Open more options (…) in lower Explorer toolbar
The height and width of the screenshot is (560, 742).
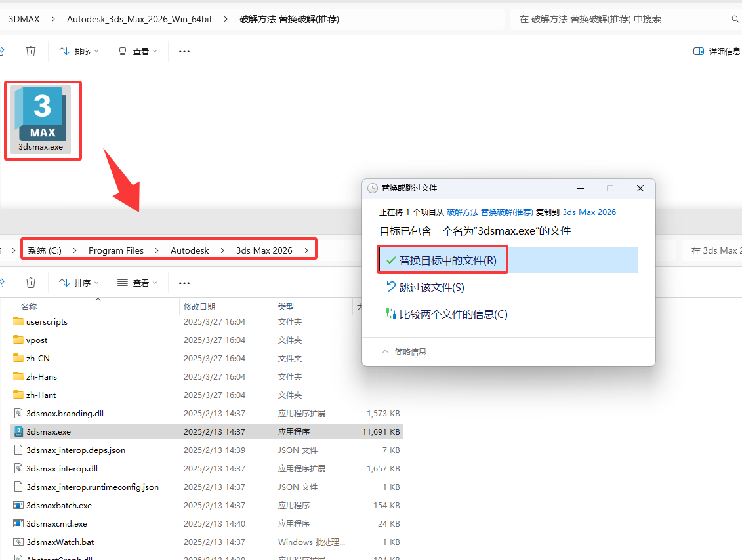(184, 283)
